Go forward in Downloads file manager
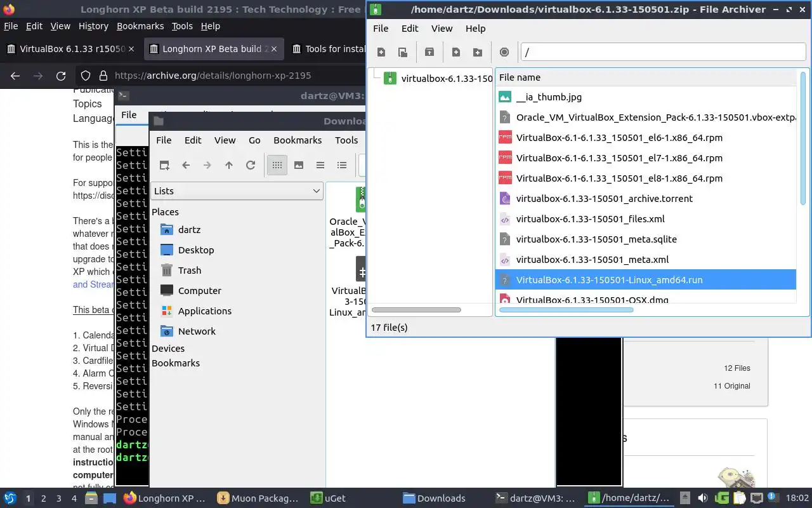This screenshot has width=812, height=508. [x=207, y=165]
